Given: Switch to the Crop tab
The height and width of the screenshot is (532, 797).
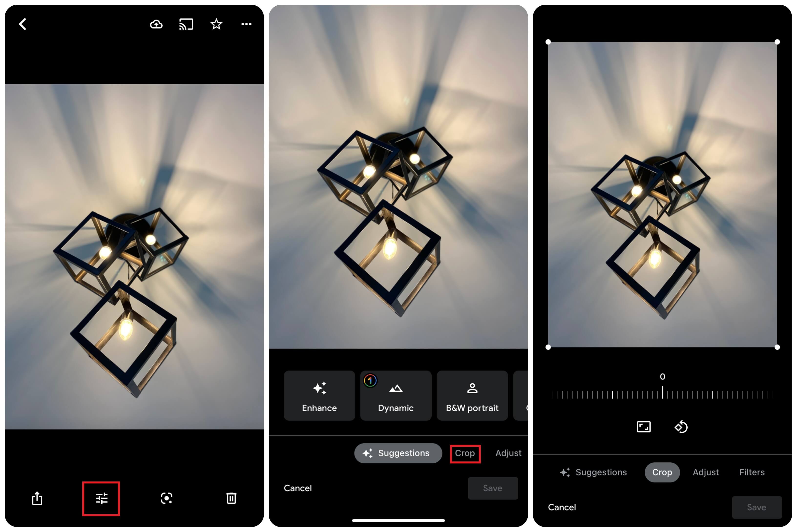Looking at the screenshot, I should coord(464,453).
